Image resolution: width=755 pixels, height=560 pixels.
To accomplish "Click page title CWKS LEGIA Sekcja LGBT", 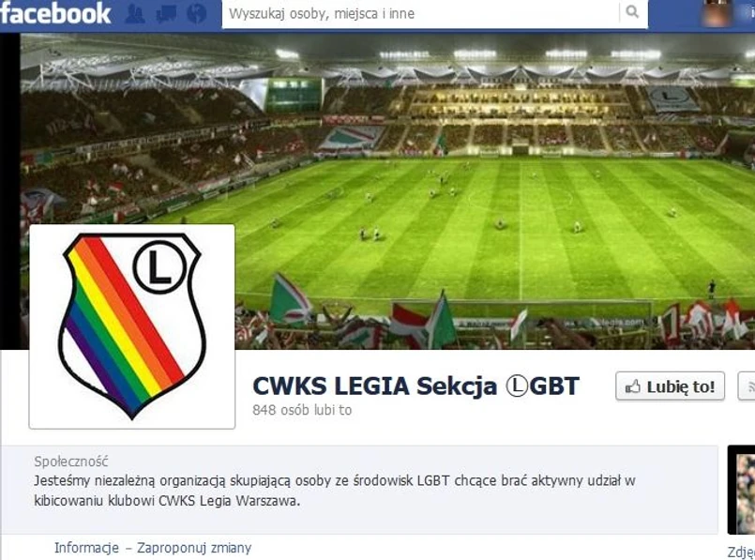I will (415, 386).
